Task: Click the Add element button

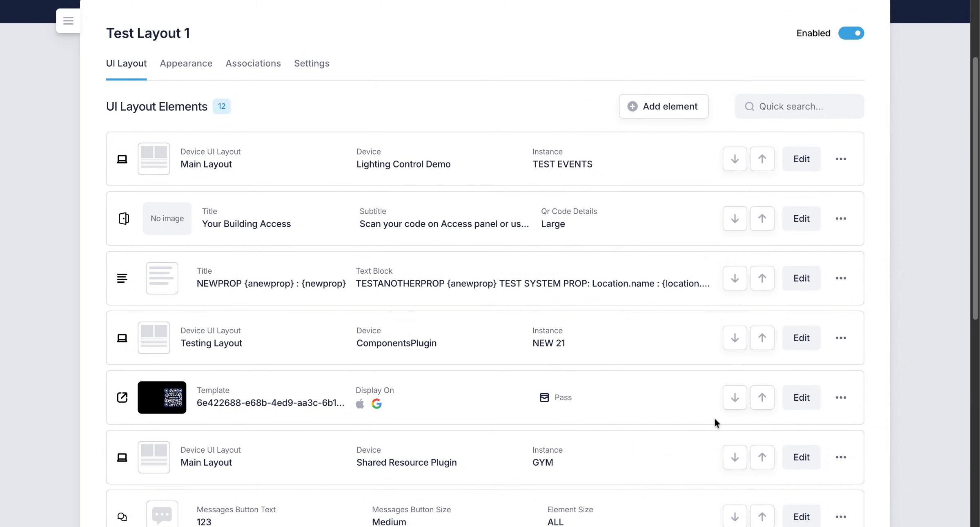Action: (x=664, y=106)
